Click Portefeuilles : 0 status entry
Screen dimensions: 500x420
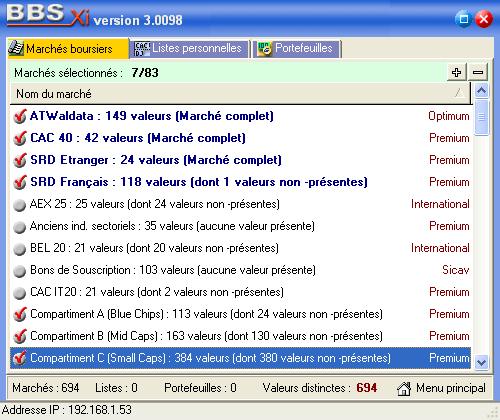click(x=200, y=388)
